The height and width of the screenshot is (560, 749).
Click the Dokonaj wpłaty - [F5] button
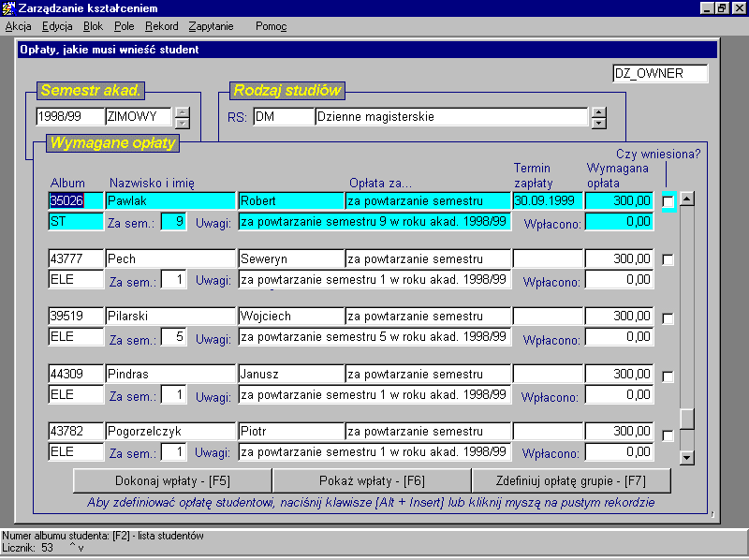172,480
